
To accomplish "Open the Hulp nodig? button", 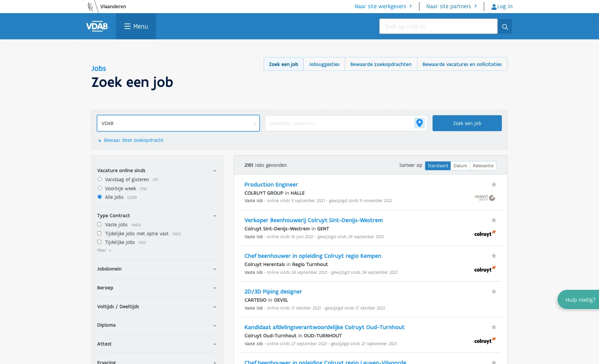I will 579,300.
